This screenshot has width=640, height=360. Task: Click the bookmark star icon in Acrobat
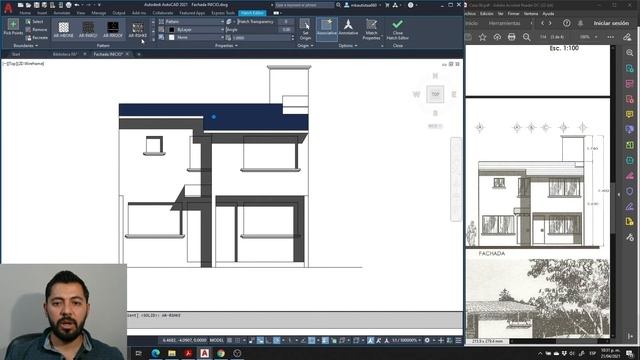(x=482, y=37)
